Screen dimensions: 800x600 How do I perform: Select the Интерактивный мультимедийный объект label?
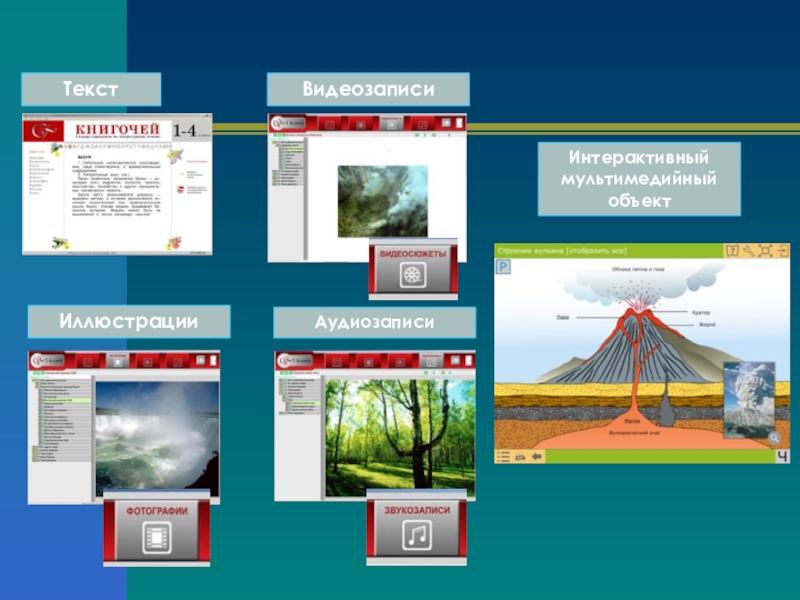click(x=639, y=179)
